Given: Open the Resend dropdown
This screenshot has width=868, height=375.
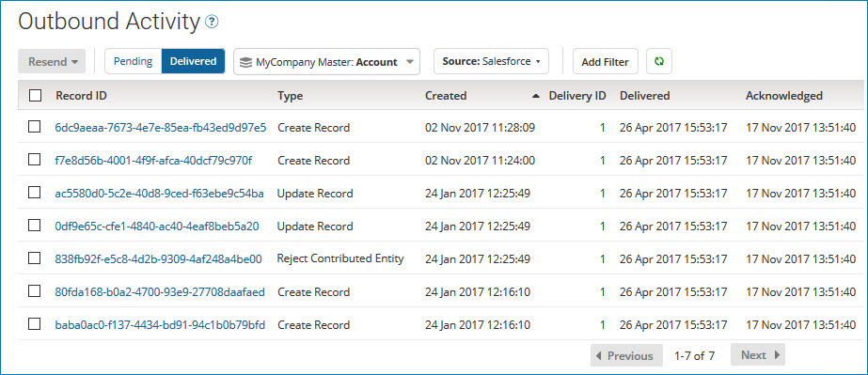Looking at the screenshot, I should pos(52,61).
